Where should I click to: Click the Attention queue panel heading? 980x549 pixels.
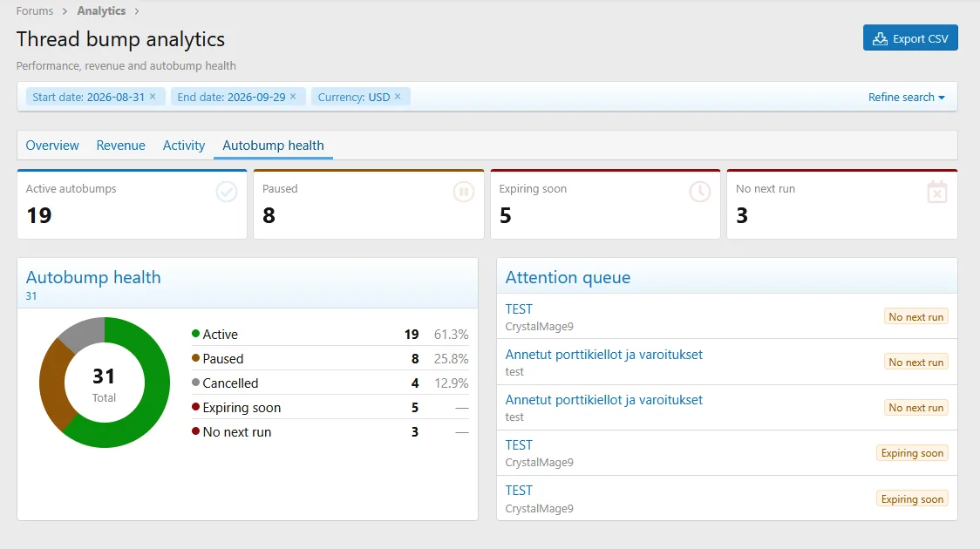pyautogui.click(x=568, y=277)
